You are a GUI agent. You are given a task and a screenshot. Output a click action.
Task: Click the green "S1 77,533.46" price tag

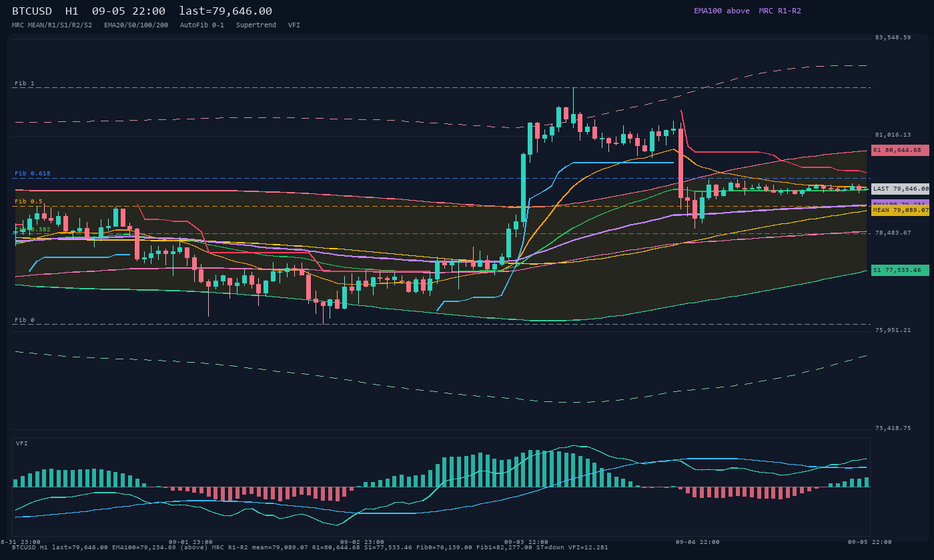pyautogui.click(x=900, y=270)
